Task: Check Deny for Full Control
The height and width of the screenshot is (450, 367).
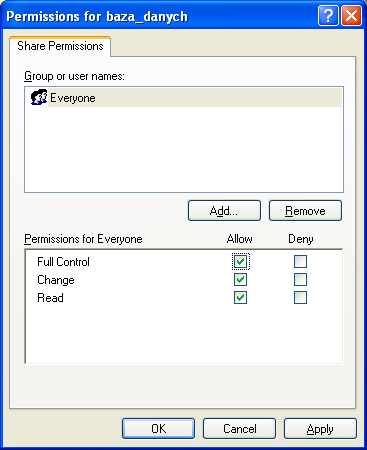Action: click(300, 262)
